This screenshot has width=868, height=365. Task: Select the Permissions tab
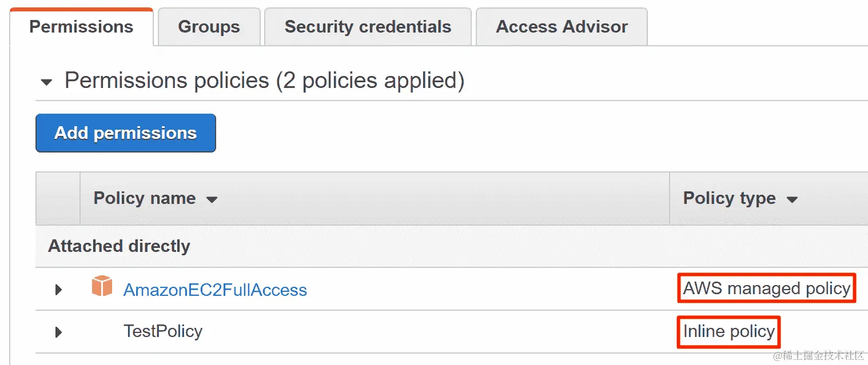81,26
